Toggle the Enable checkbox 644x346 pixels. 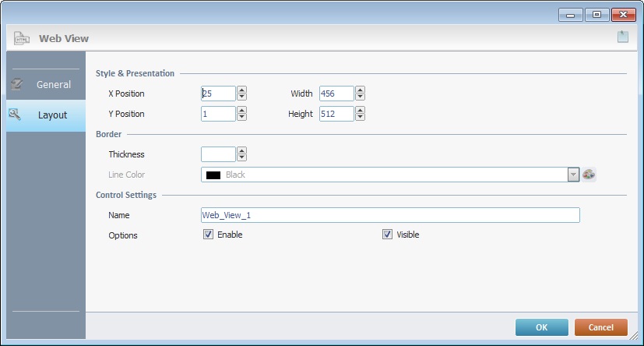click(x=208, y=235)
